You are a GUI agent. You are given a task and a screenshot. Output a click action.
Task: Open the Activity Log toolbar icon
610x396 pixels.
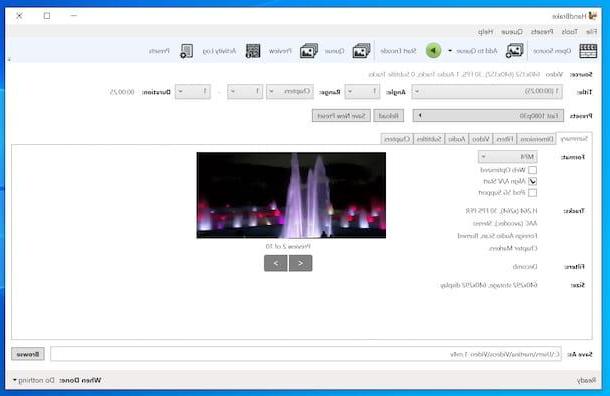253,51
